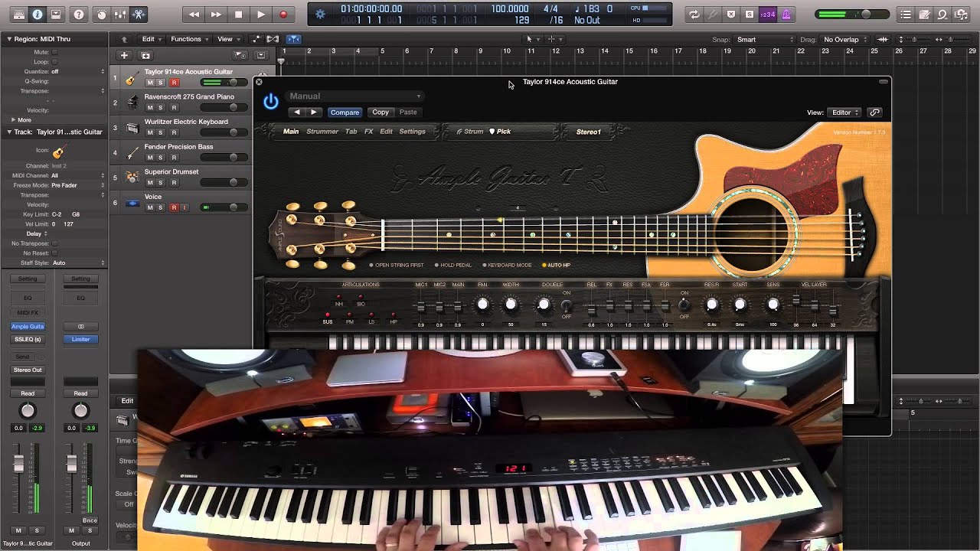Start recording with the red Record button

click(x=283, y=15)
